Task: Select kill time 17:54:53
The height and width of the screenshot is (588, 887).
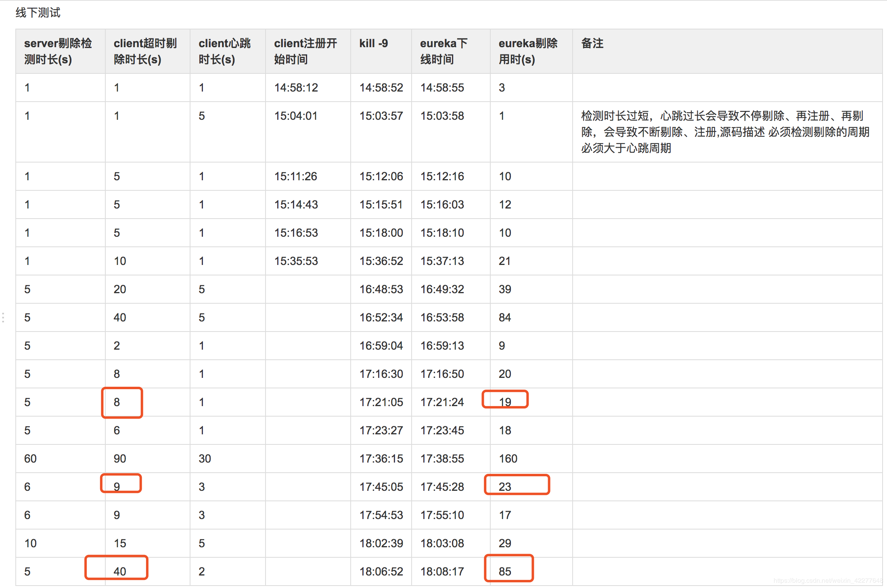Action: [381, 515]
